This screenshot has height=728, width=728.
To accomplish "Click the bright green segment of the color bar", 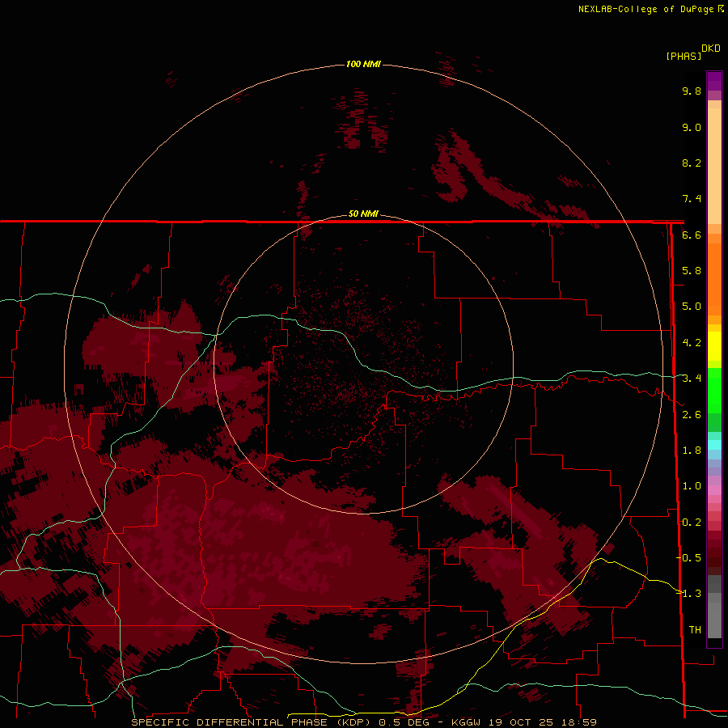I will [714, 390].
